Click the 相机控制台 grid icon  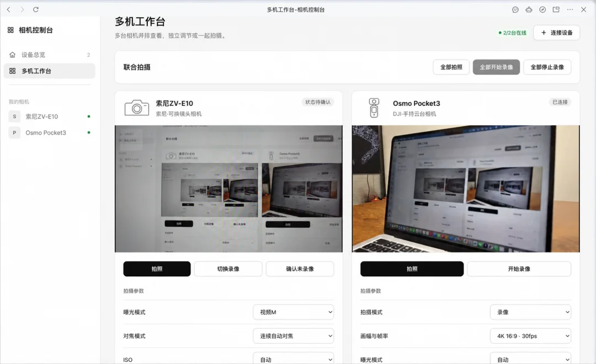click(x=10, y=30)
